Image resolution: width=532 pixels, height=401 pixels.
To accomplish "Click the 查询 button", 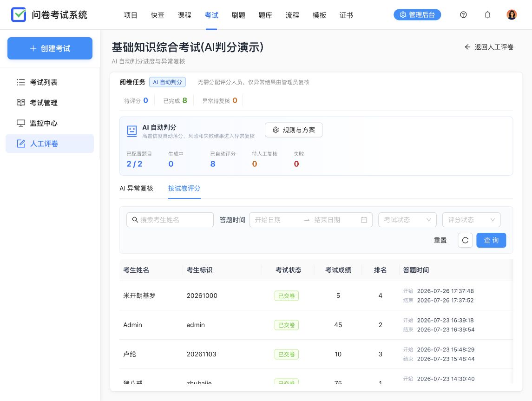I will pos(491,240).
